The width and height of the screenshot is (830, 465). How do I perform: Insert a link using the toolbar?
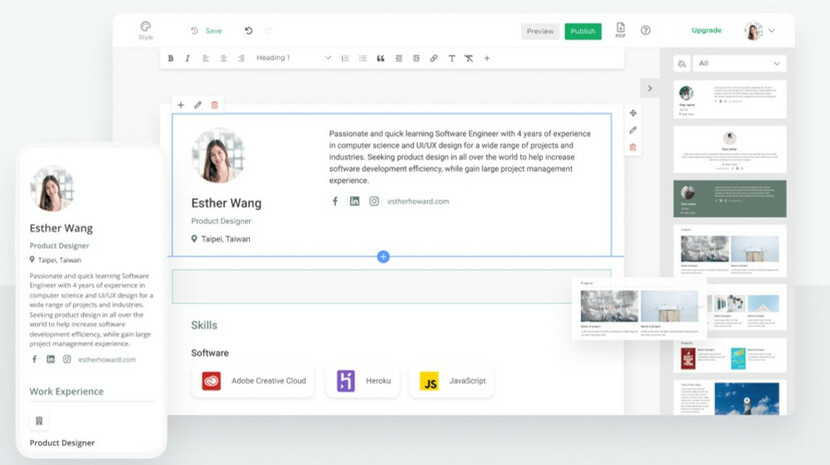(x=433, y=59)
